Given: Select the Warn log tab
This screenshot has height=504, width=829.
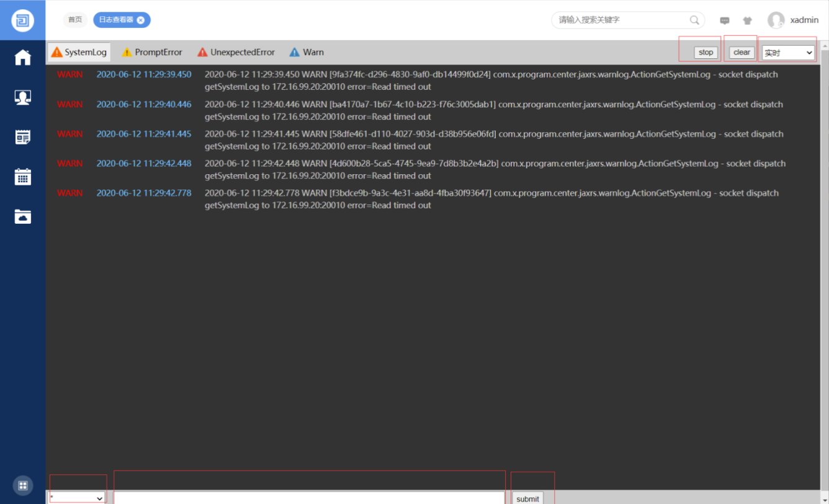Looking at the screenshot, I should pos(307,52).
